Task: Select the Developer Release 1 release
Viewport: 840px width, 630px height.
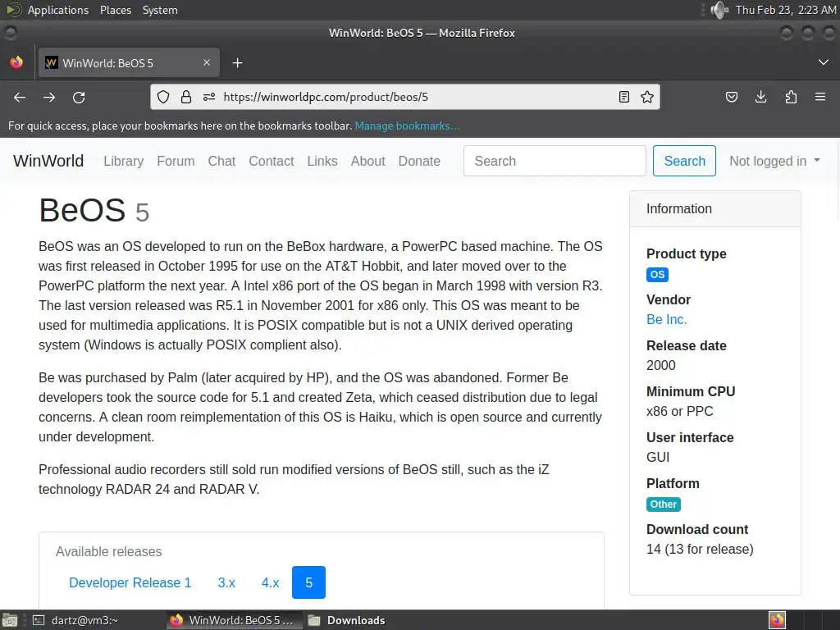Action: click(130, 582)
